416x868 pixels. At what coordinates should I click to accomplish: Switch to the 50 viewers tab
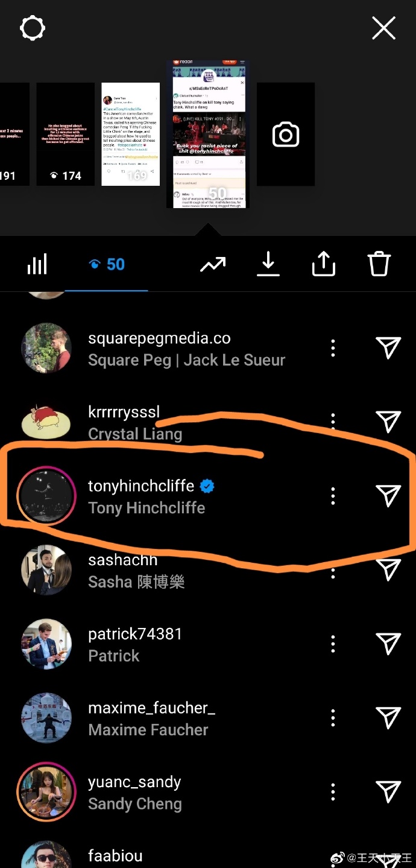coord(107,264)
